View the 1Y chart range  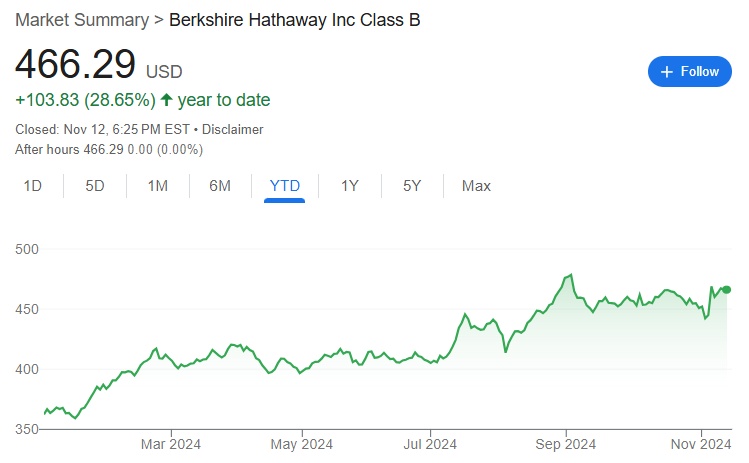coord(350,186)
